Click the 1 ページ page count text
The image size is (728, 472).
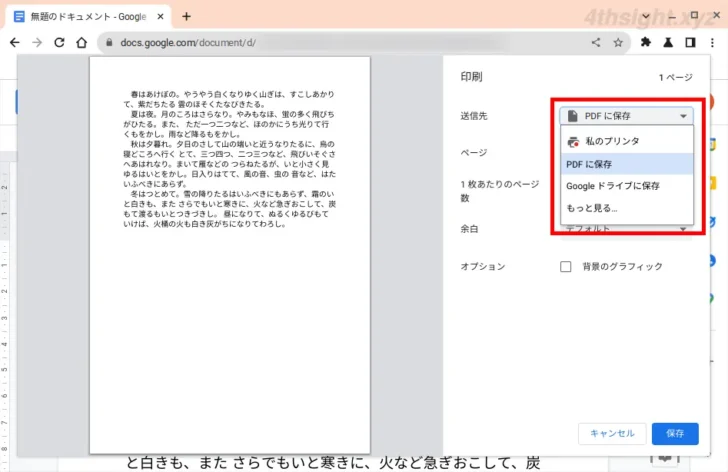click(676, 77)
